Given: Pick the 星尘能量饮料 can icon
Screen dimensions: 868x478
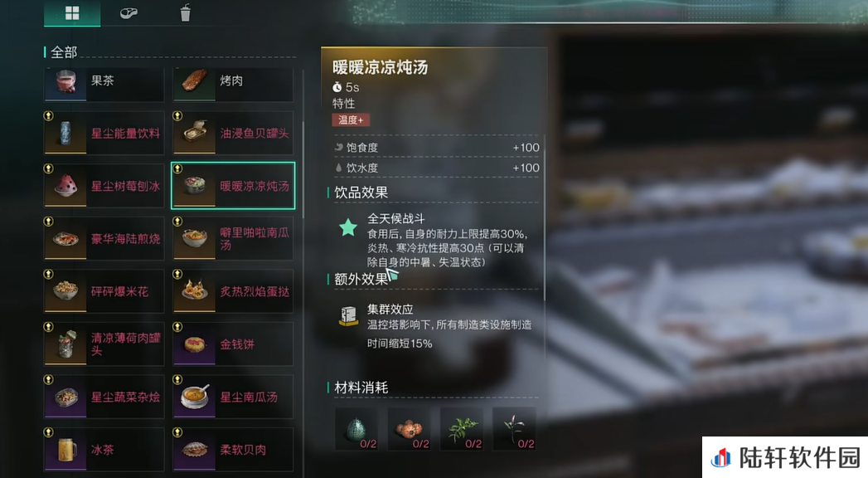Looking at the screenshot, I should tap(65, 134).
